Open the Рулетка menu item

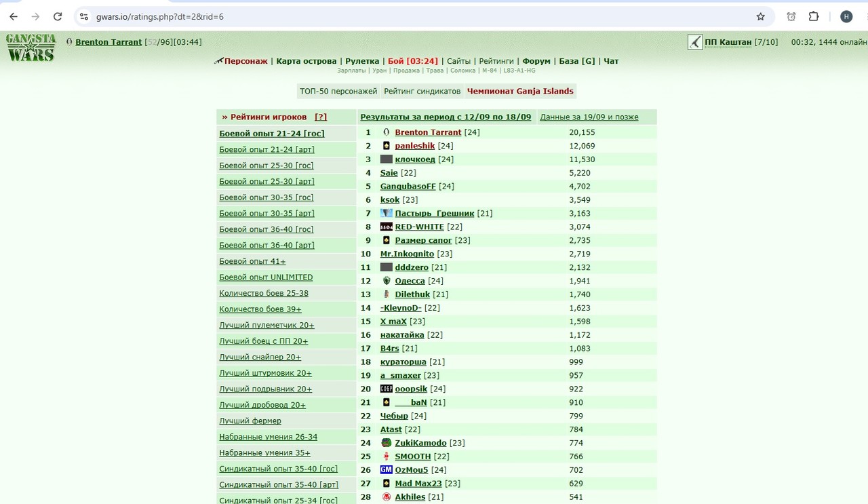(x=362, y=61)
